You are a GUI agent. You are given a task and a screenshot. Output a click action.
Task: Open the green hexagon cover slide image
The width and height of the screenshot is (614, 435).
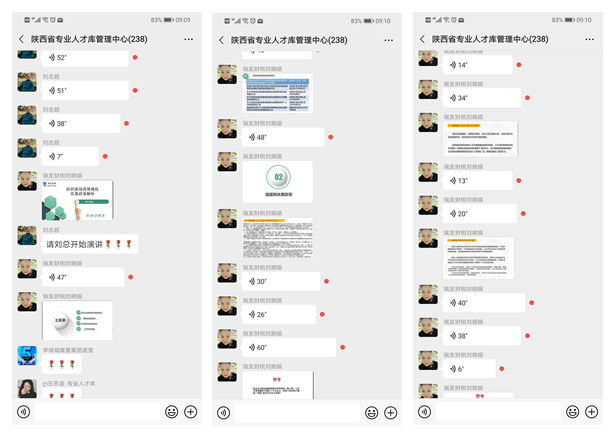78,200
